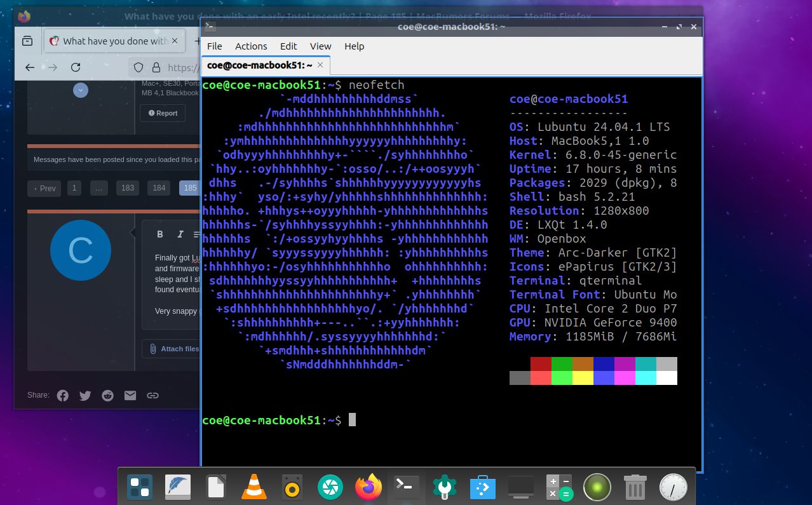Toggle italic in forum reply editor

(180, 234)
